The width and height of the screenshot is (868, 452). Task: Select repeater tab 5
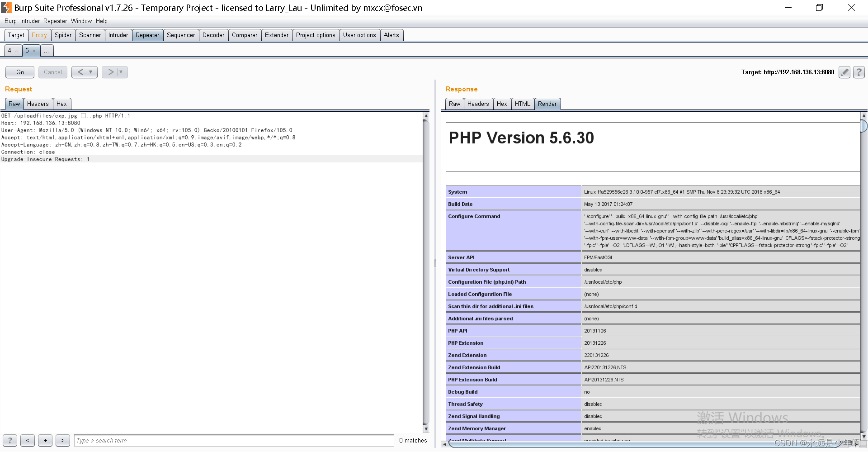click(27, 51)
